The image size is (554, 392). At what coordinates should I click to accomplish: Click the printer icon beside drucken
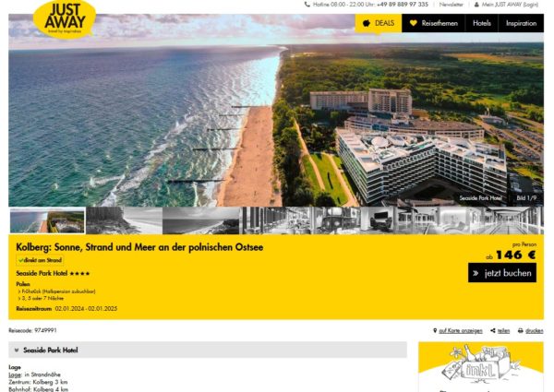coord(521,330)
